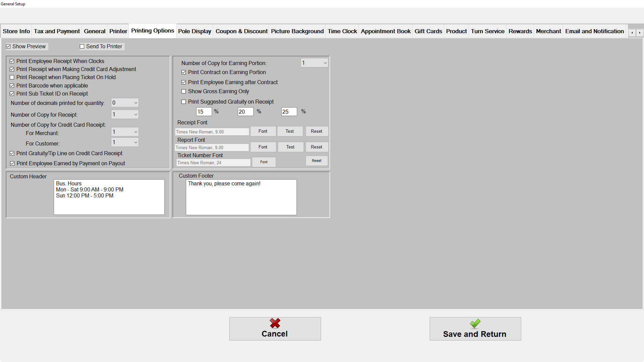Toggle Show Gross Earning Only option
The image size is (644, 362).
[x=184, y=92]
